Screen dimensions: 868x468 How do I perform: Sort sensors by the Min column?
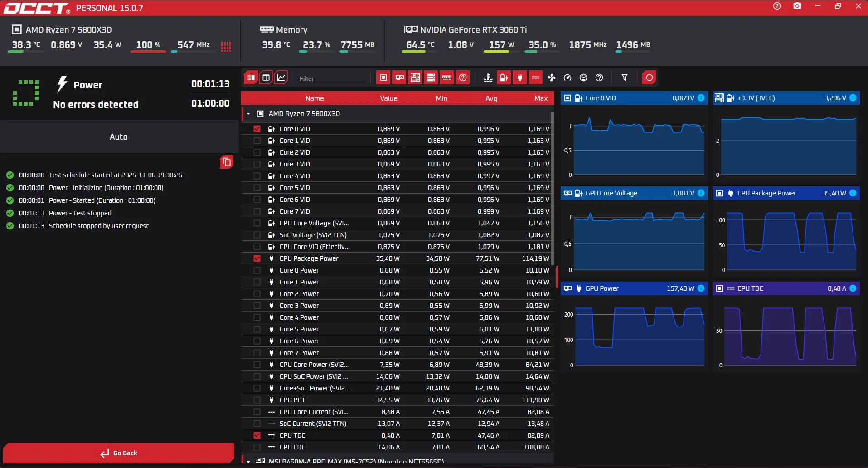pos(441,98)
